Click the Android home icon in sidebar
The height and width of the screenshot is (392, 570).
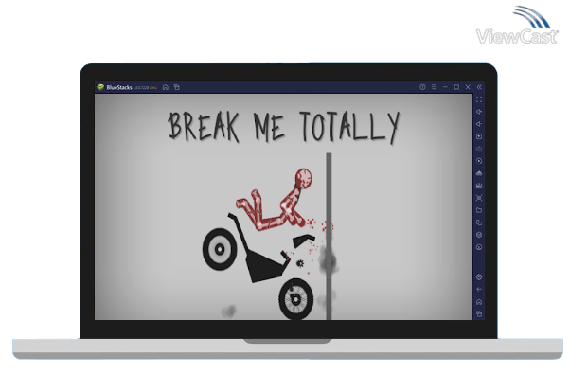479,302
